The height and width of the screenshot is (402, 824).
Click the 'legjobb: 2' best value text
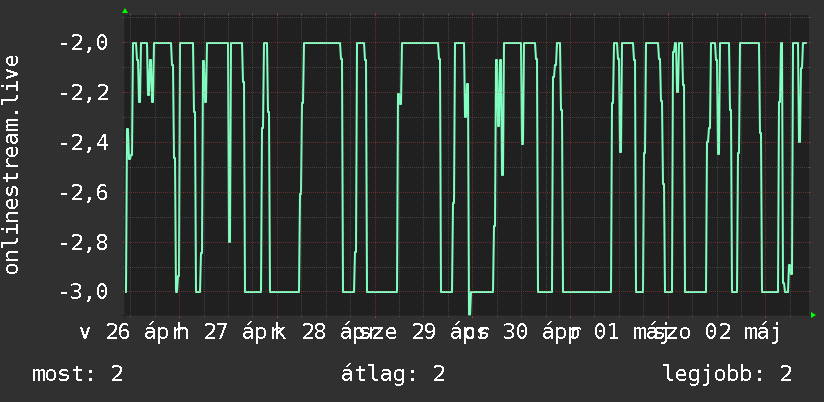728,374
